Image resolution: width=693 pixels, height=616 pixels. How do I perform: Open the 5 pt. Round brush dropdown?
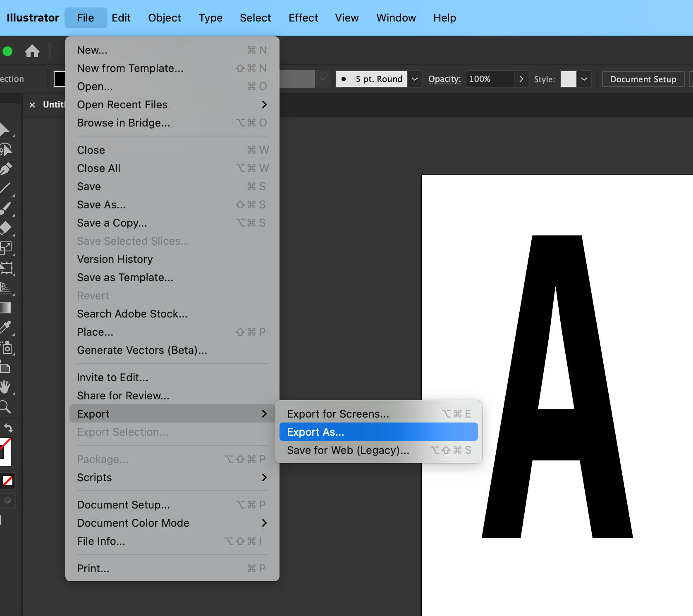pyautogui.click(x=415, y=79)
